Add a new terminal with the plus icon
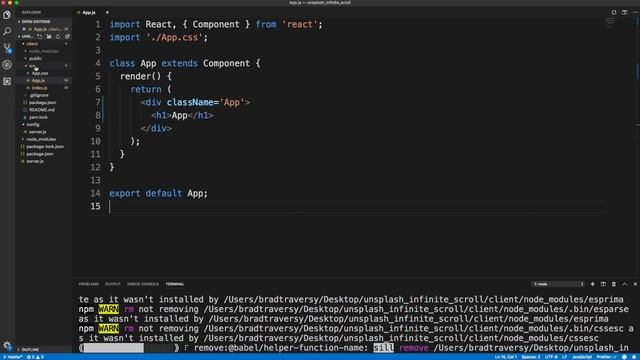Screen dimensions: 640x360 592,284
